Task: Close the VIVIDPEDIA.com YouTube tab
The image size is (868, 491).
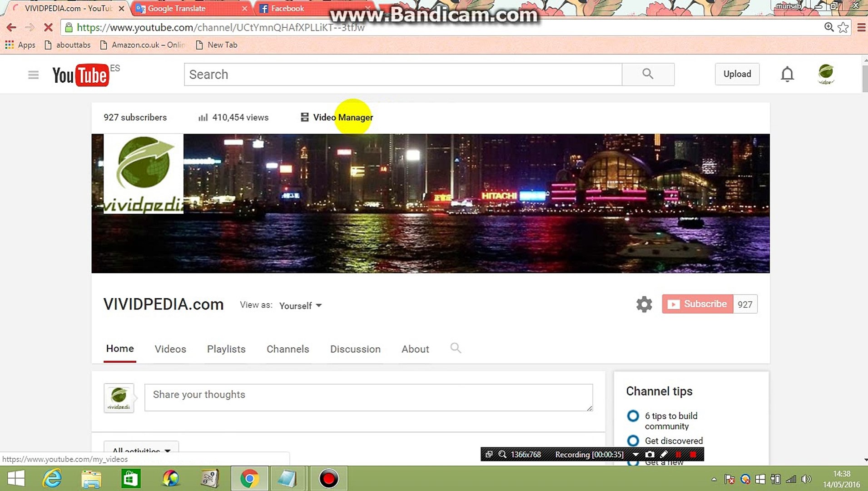Action: coord(121,8)
